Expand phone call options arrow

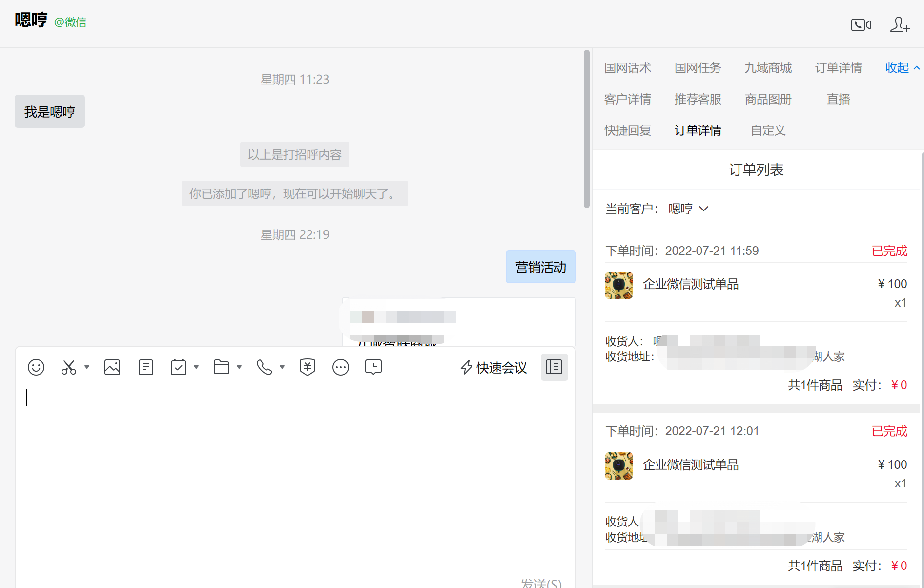[282, 367]
